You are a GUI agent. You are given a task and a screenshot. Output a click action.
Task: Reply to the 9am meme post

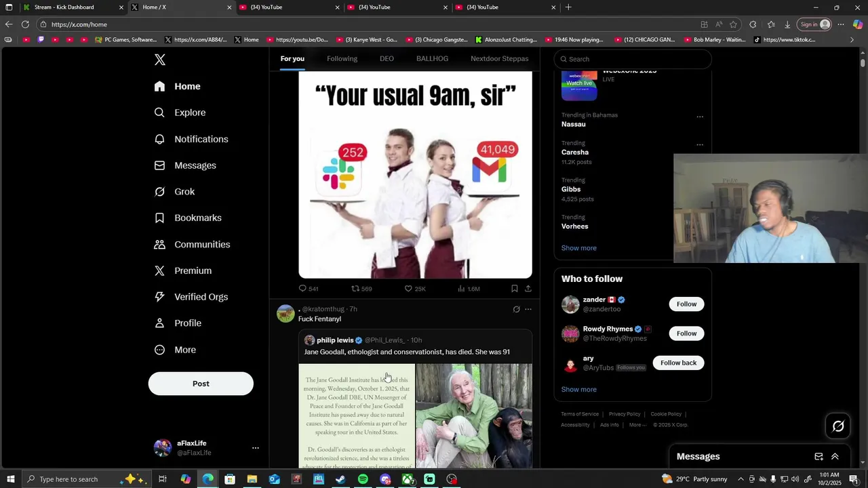pos(309,289)
